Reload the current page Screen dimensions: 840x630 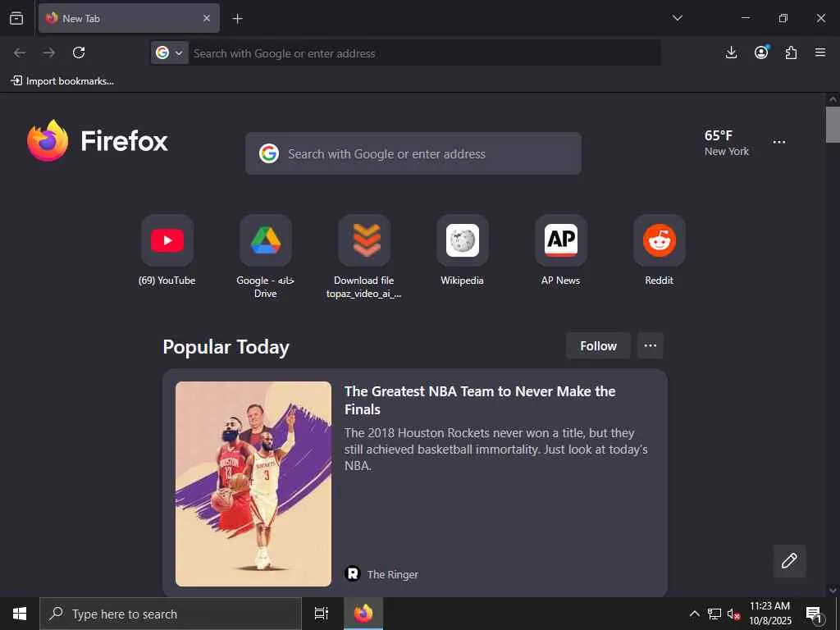click(79, 52)
